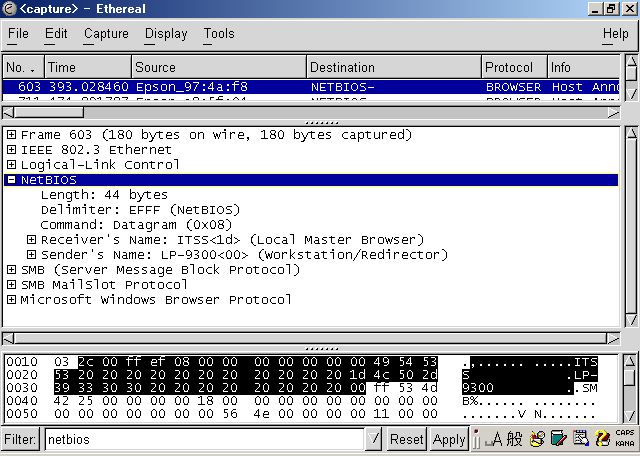Open the File menu
Viewport: 640px width, 456px height.
(18, 33)
